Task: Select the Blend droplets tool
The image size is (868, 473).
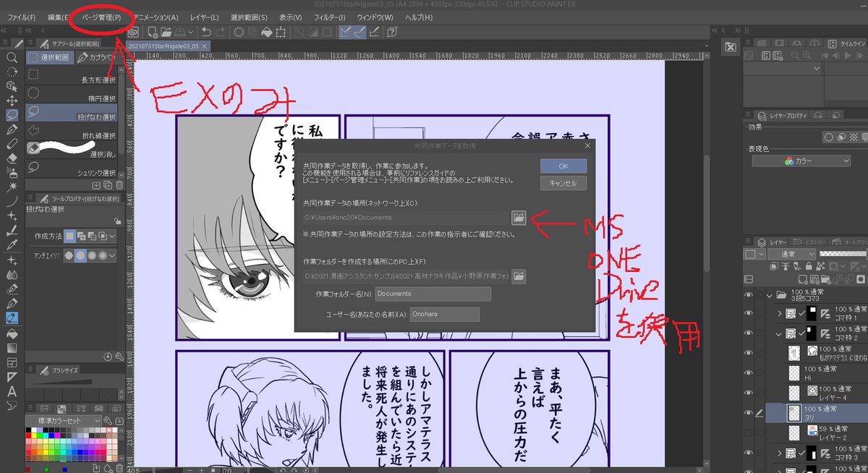Action: [x=12, y=275]
